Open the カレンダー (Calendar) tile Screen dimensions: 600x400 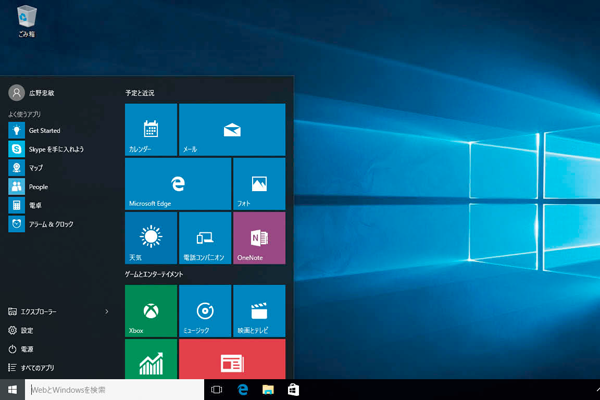(x=151, y=130)
